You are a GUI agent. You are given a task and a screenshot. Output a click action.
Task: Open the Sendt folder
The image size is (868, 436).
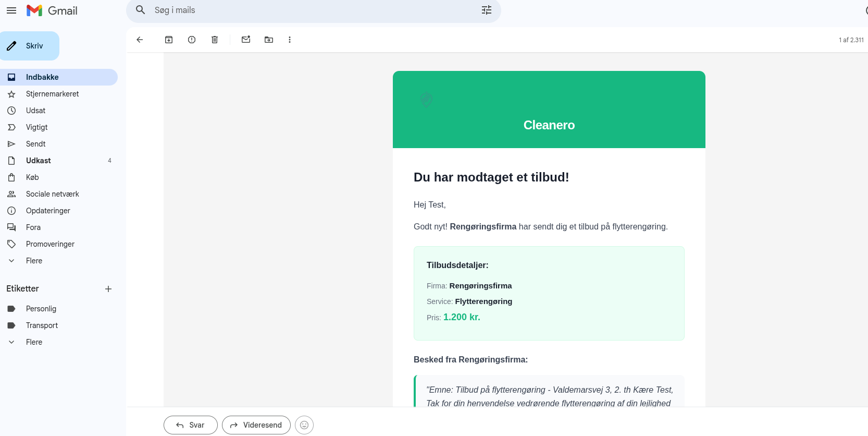pos(35,144)
